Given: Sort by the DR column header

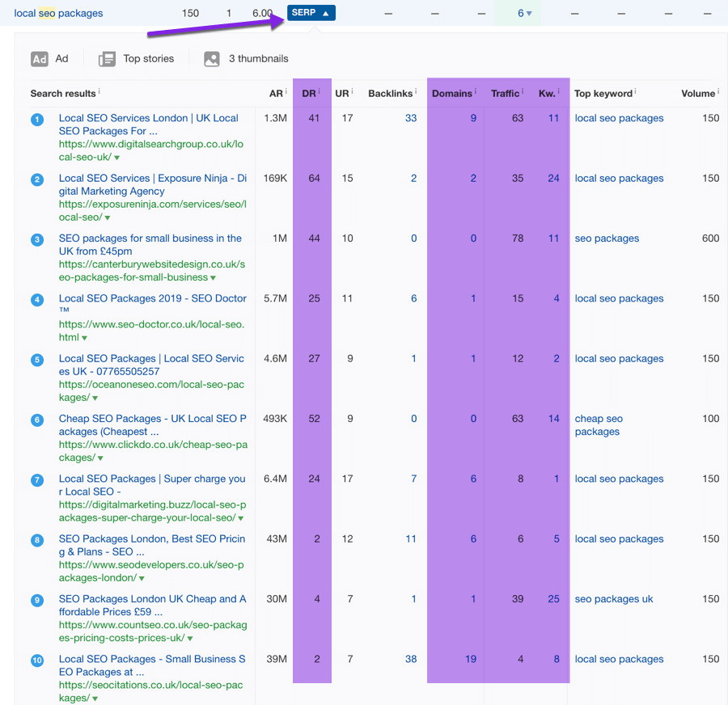Looking at the screenshot, I should pyautogui.click(x=309, y=94).
